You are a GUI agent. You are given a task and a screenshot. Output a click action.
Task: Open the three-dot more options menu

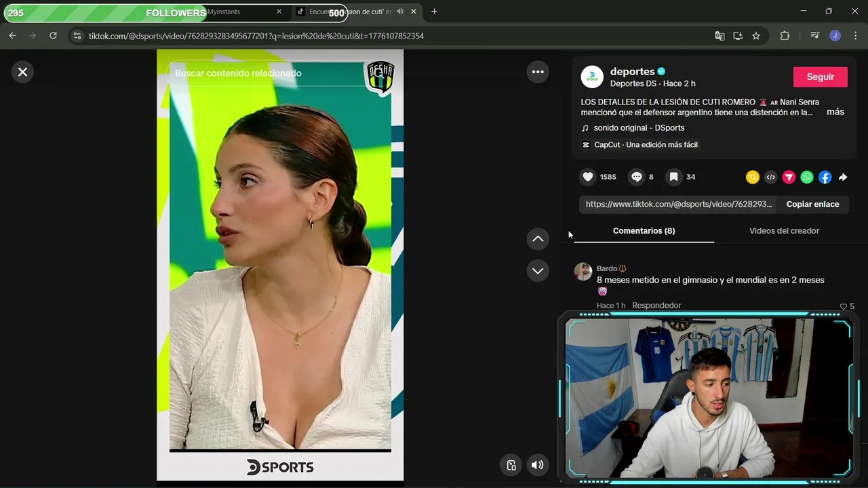click(x=538, y=72)
